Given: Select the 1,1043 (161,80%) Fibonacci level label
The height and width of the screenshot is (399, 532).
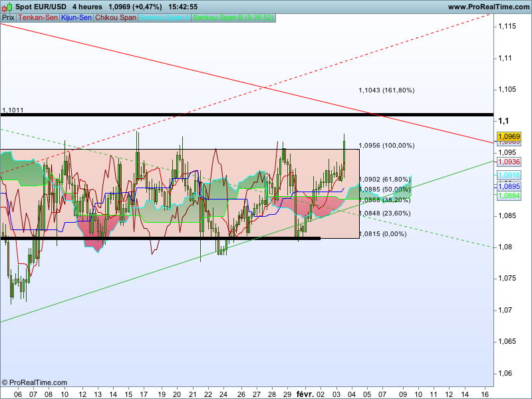Looking at the screenshot, I should [386, 90].
